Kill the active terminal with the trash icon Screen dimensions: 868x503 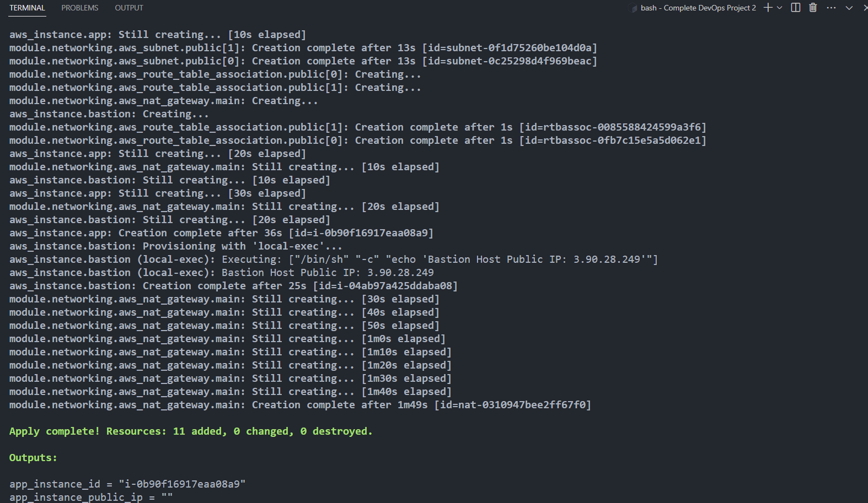tap(812, 8)
